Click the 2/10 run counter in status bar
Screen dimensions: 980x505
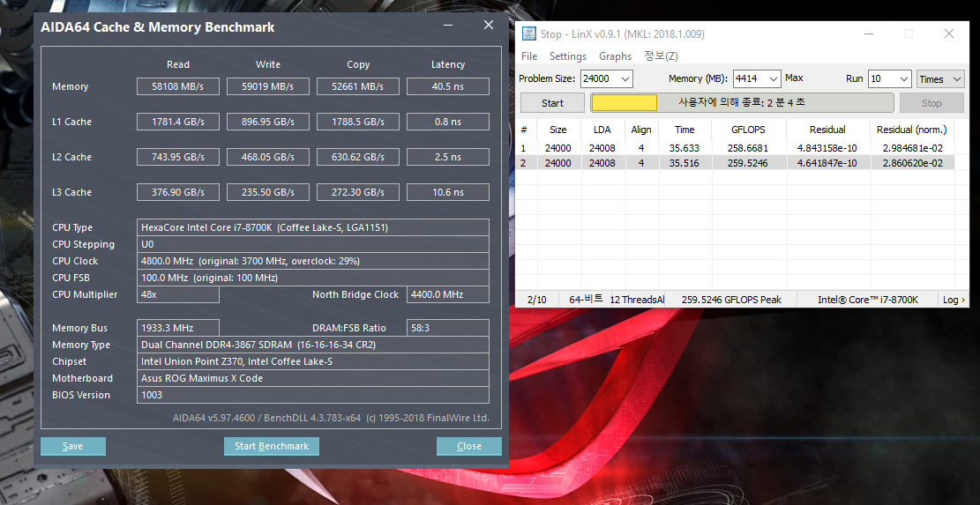pyautogui.click(x=537, y=300)
